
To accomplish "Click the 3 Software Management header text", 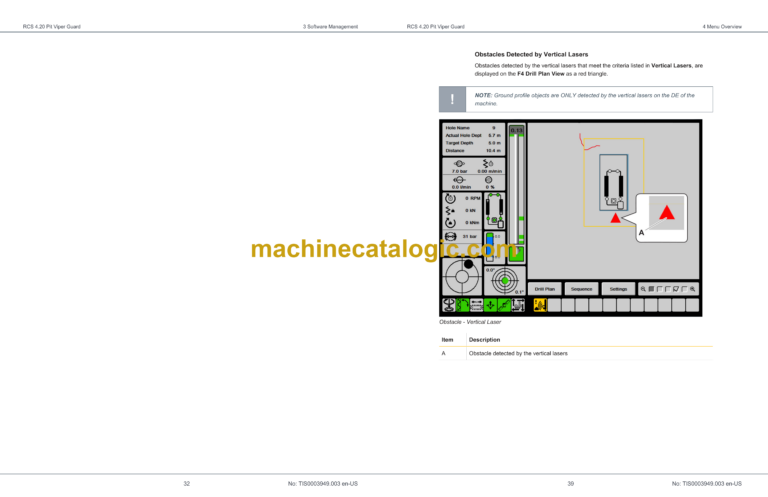I will tap(330, 27).
